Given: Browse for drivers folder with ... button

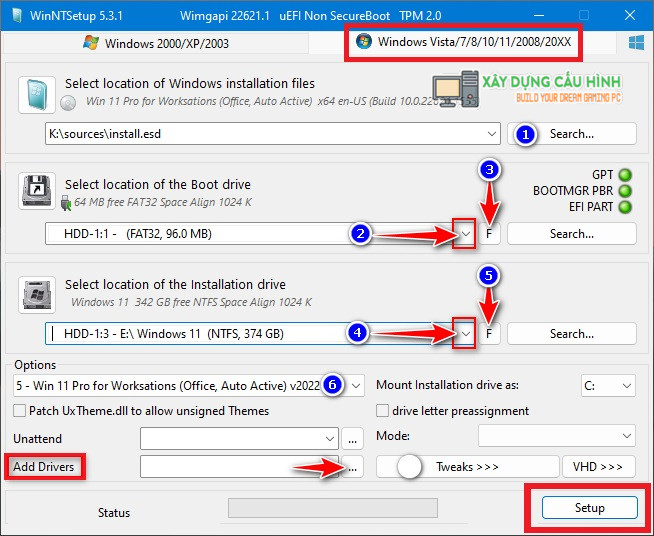Looking at the screenshot, I should 352,466.
